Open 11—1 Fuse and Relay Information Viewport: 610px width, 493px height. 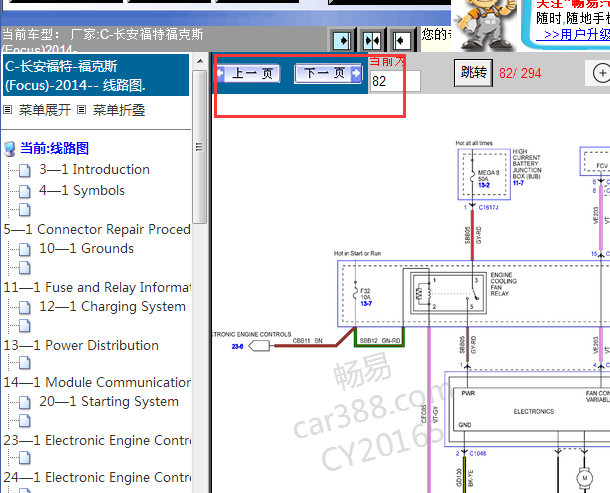[x=97, y=287]
